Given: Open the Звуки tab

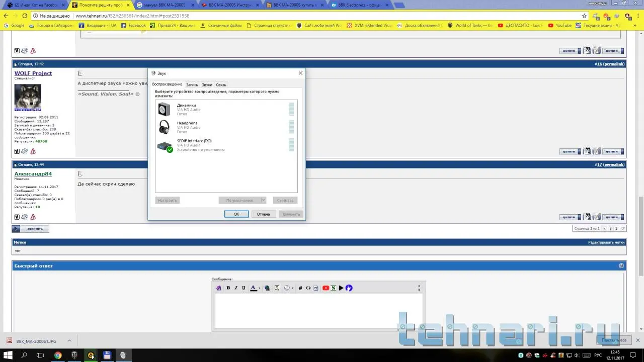Looking at the screenshot, I should (207, 85).
